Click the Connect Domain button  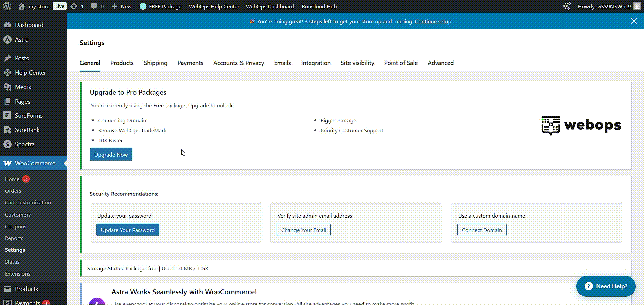(x=482, y=230)
